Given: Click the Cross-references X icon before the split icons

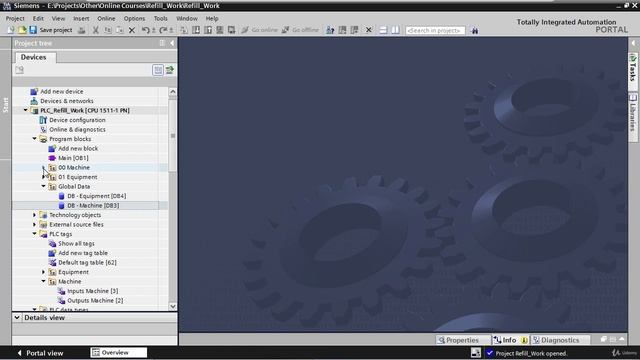Looking at the screenshot, I should 368,30.
